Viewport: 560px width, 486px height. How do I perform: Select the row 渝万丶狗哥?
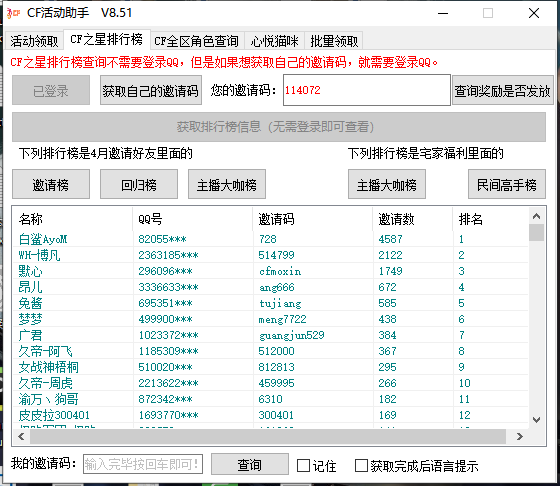click(x=270, y=399)
